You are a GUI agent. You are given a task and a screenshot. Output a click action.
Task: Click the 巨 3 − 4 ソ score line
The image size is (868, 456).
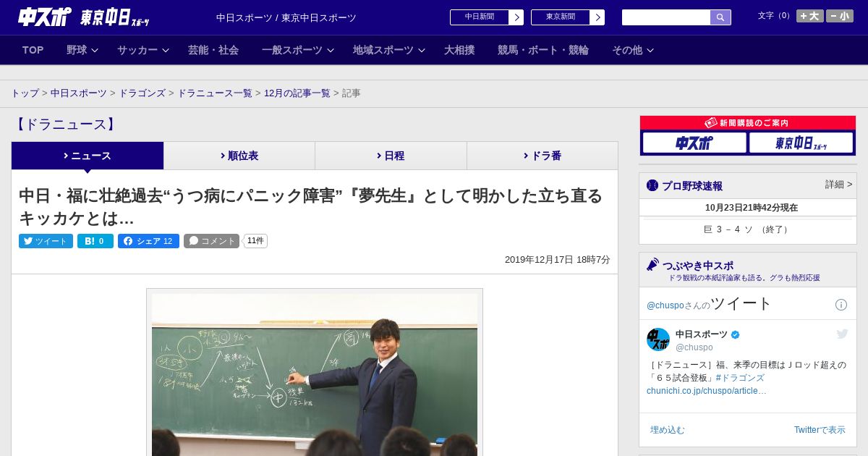(x=747, y=229)
